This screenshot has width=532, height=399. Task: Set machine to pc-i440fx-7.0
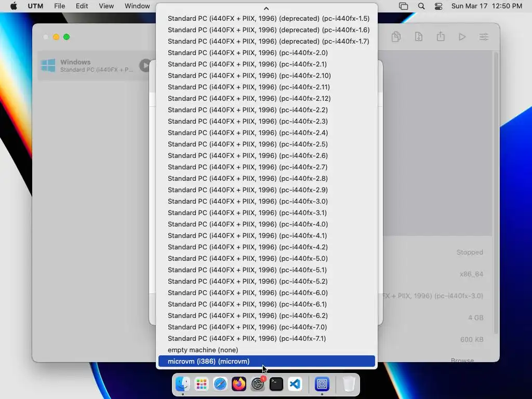pos(267,327)
